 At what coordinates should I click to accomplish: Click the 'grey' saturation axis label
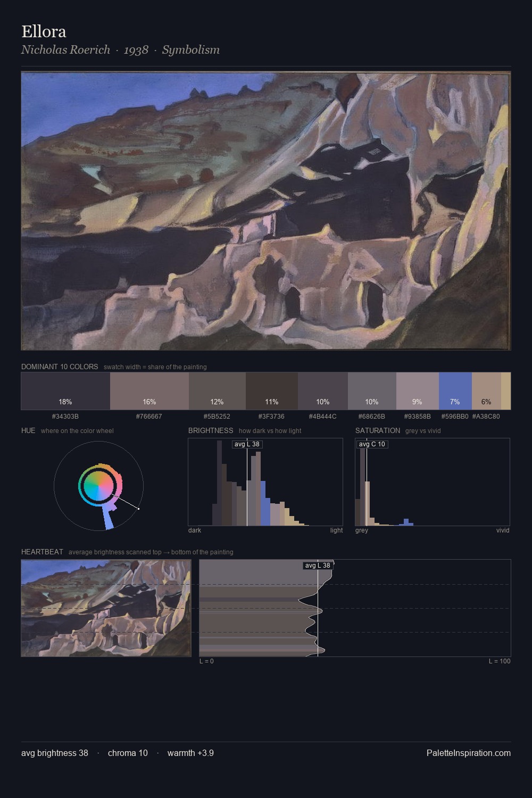point(362,530)
